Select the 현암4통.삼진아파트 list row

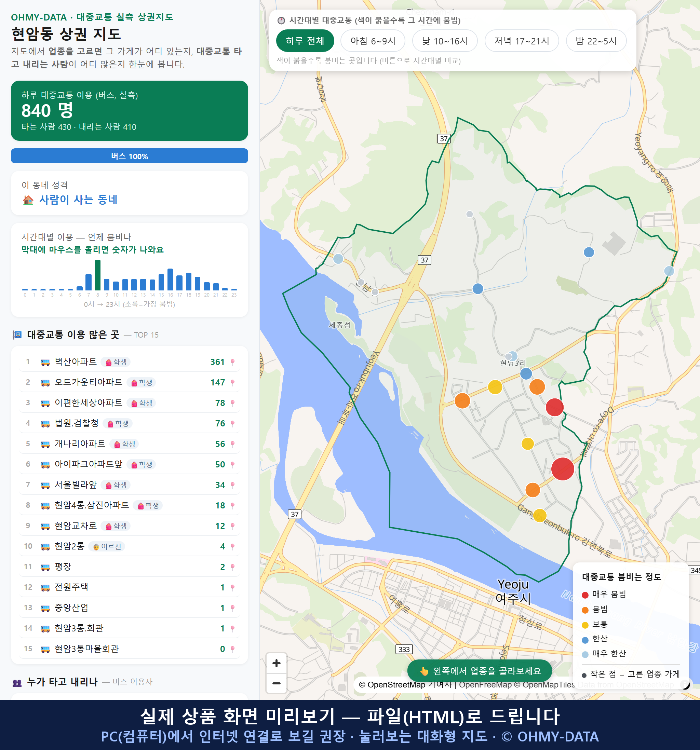[130, 506]
